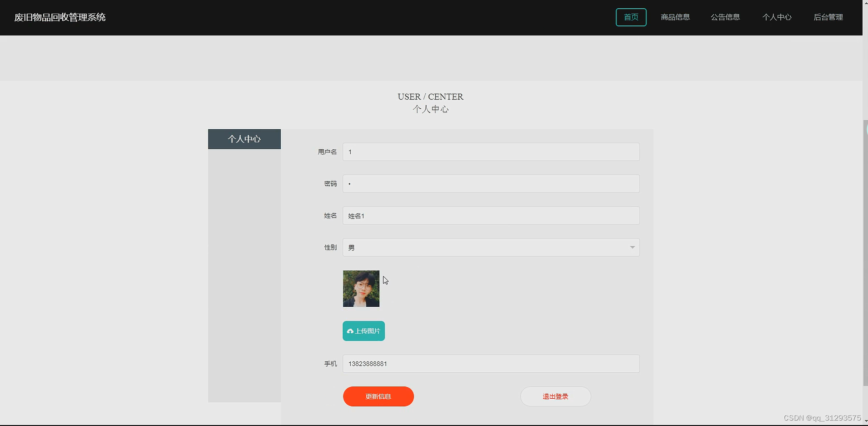Viewport: 868px width, 426px height.
Task: Click the 密码 field label
Action: pos(330,184)
